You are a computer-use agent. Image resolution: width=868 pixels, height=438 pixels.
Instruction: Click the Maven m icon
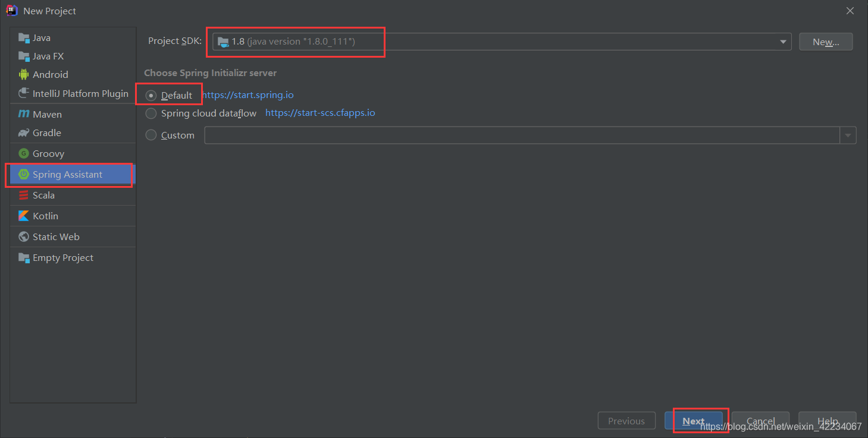(x=24, y=114)
